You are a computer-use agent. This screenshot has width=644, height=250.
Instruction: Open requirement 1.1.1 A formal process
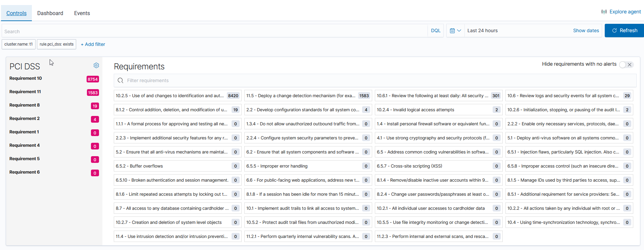tap(178, 124)
